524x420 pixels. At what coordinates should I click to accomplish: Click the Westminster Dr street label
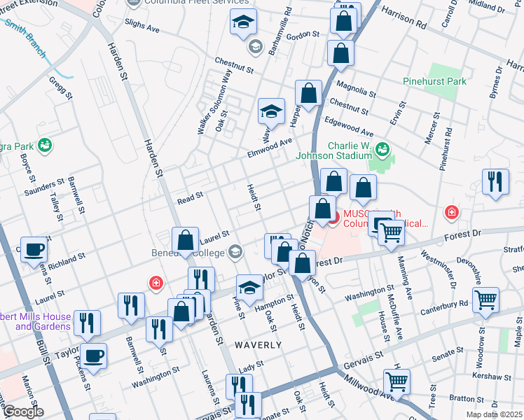click(x=438, y=269)
